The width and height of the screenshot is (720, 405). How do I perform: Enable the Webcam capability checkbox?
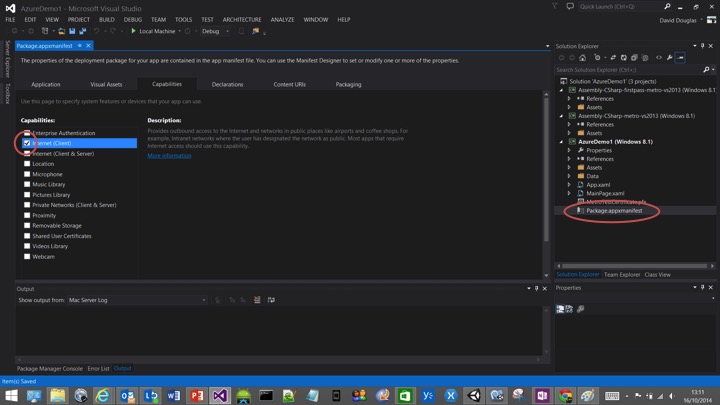pyautogui.click(x=27, y=256)
